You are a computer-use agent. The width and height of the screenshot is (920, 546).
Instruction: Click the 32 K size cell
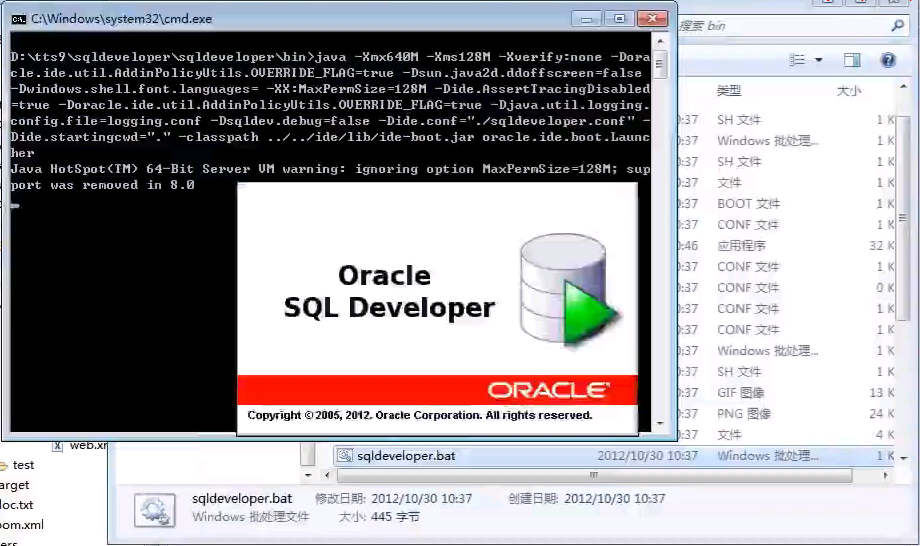coord(881,246)
